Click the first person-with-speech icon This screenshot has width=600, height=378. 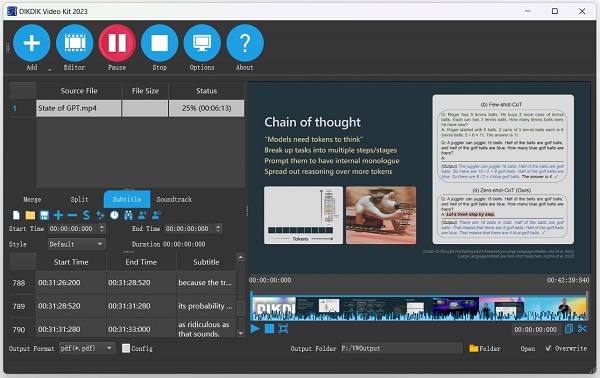click(x=142, y=215)
